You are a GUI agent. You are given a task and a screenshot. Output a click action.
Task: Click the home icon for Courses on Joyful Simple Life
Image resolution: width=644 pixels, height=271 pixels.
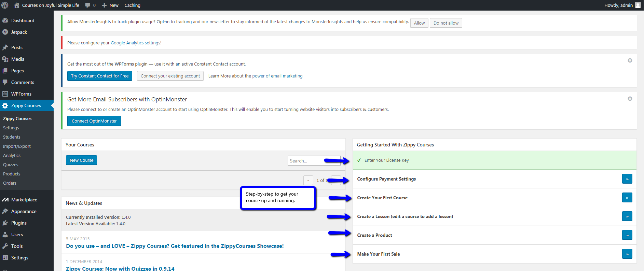[x=17, y=5]
